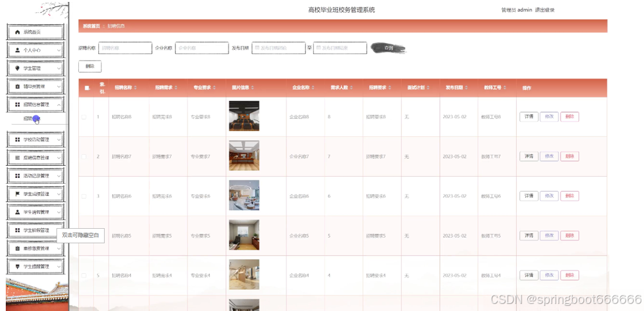Click the grid icon beside 学校活动管理
Screen dimensions: 644x311
[x=17, y=139]
